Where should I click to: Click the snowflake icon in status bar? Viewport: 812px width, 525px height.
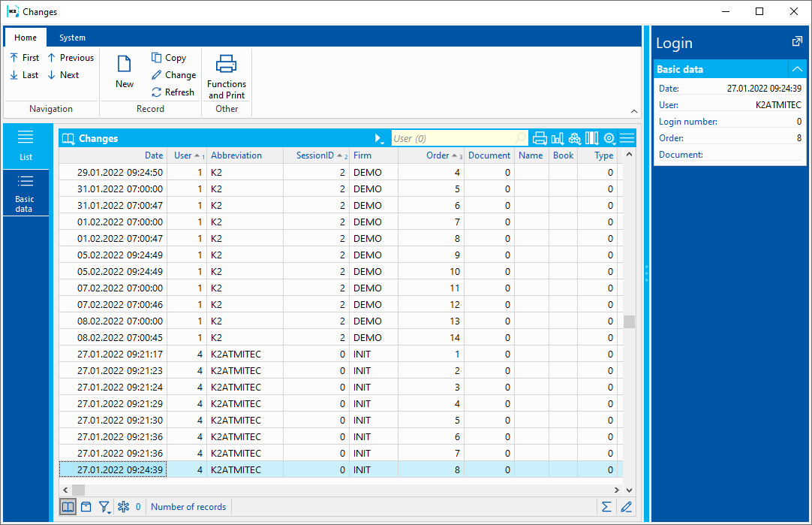(x=124, y=507)
